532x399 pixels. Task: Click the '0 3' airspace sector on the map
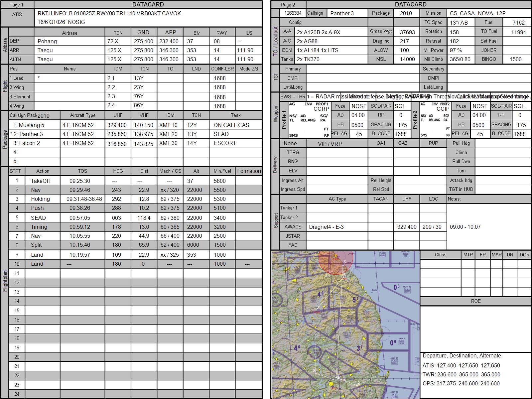(396, 287)
